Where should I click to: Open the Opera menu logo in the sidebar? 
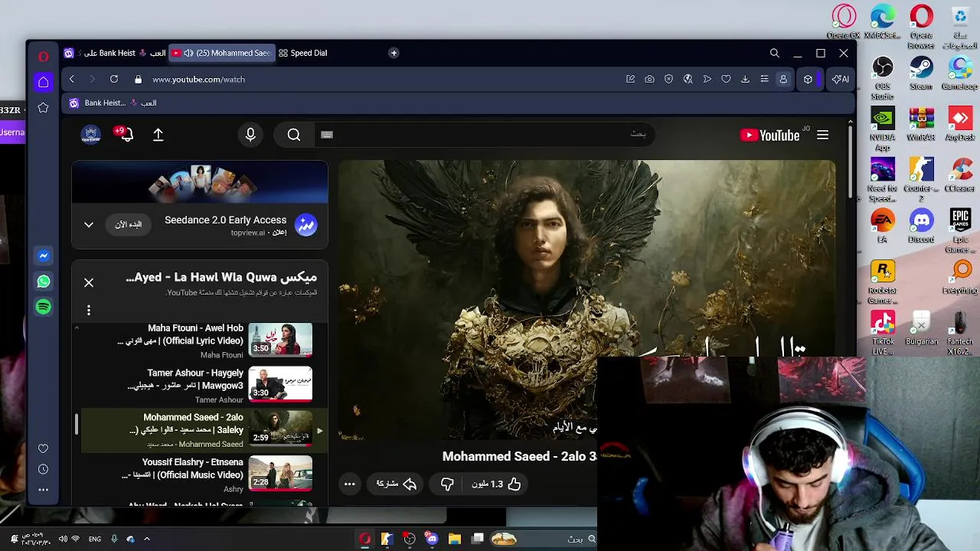pos(44,56)
